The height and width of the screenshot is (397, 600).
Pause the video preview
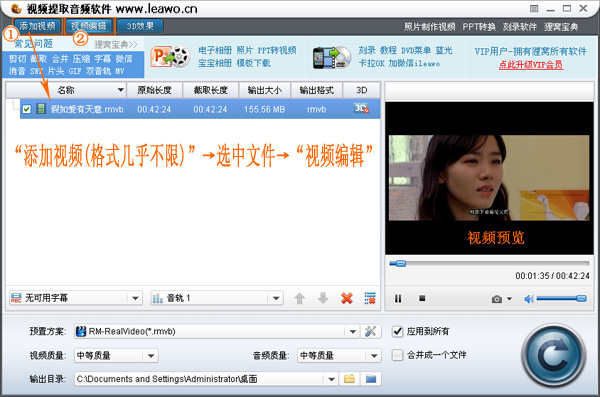(x=398, y=298)
